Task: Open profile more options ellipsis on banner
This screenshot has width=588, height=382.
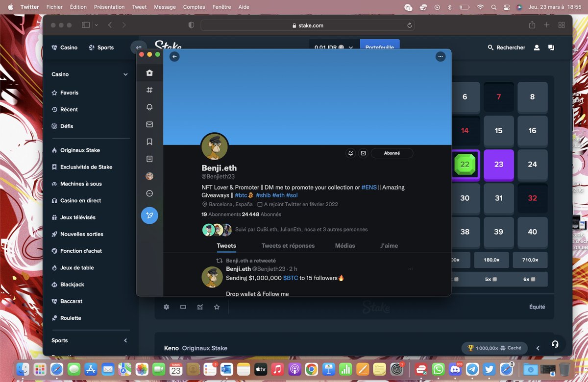Action: [x=441, y=57]
